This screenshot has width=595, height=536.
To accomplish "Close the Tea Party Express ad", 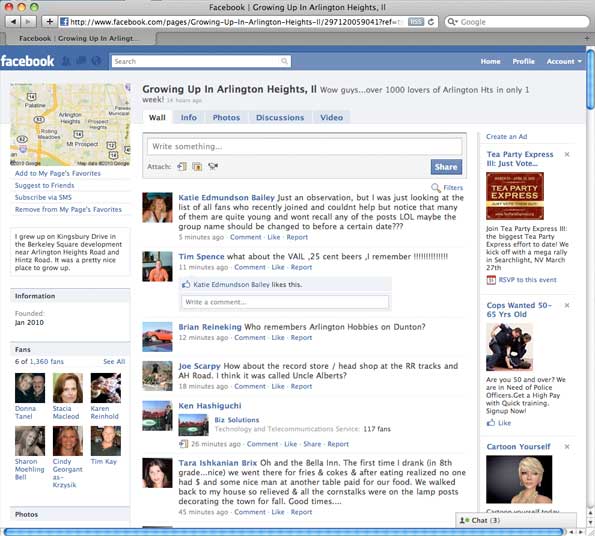I will 567,154.
